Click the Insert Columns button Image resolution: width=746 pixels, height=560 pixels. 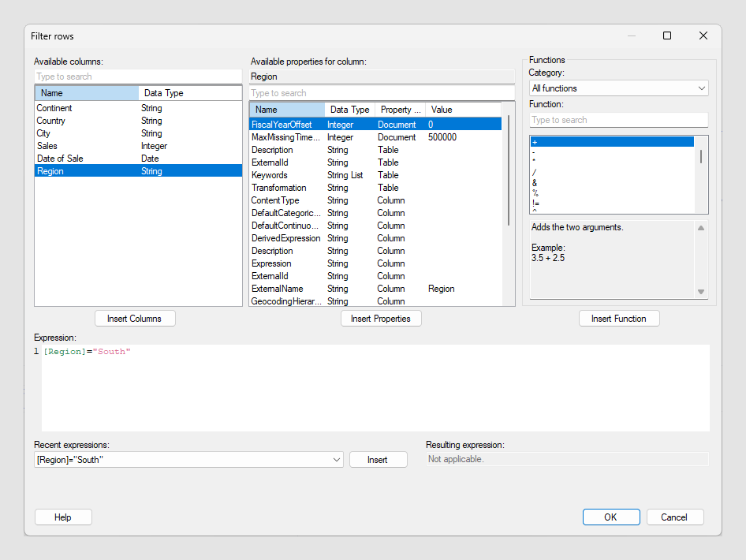[135, 319]
